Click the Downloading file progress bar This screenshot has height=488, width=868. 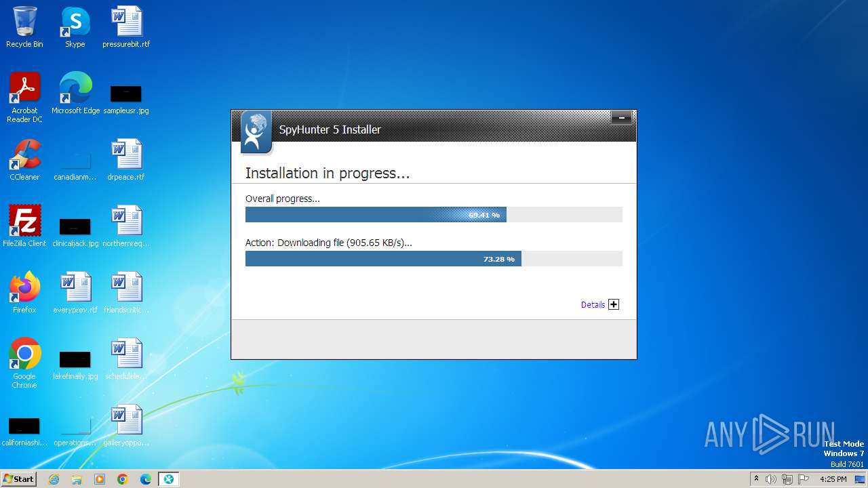pyautogui.click(x=434, y=259)
